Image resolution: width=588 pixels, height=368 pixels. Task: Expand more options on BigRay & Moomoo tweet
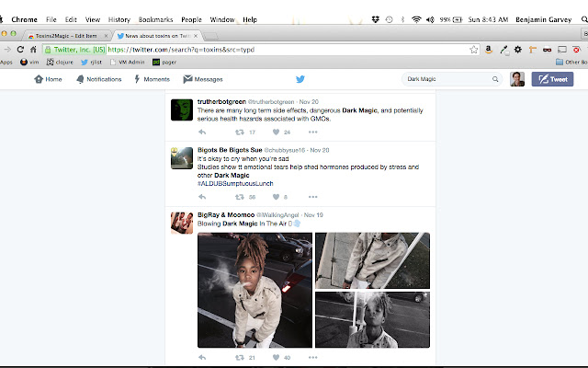pyautogui.click(x=313, y=357)
